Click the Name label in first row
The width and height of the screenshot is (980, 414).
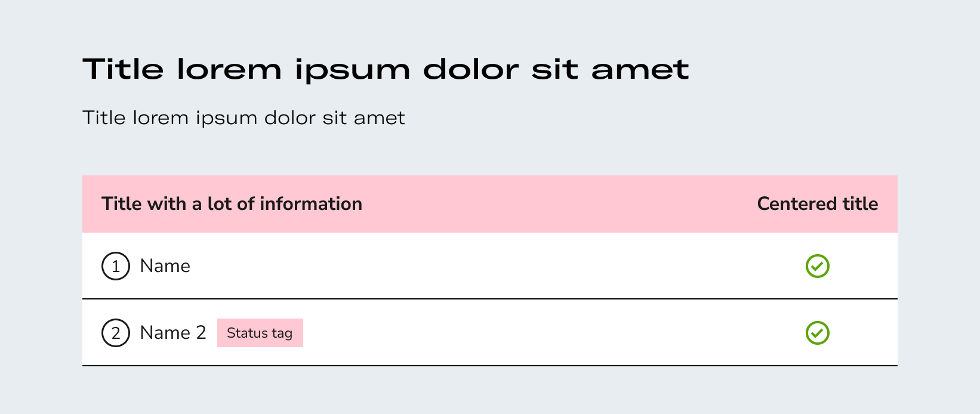(x=165, y=266)
